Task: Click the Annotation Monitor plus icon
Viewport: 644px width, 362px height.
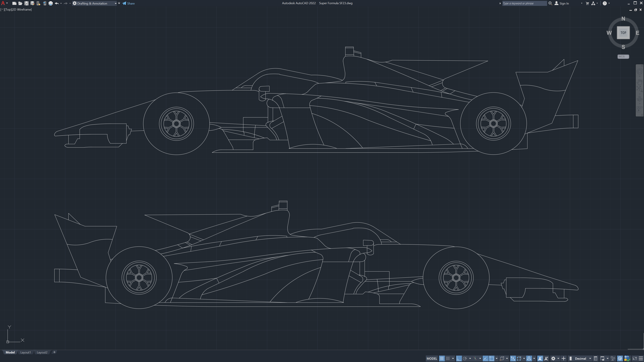Action: pos(563,358)
